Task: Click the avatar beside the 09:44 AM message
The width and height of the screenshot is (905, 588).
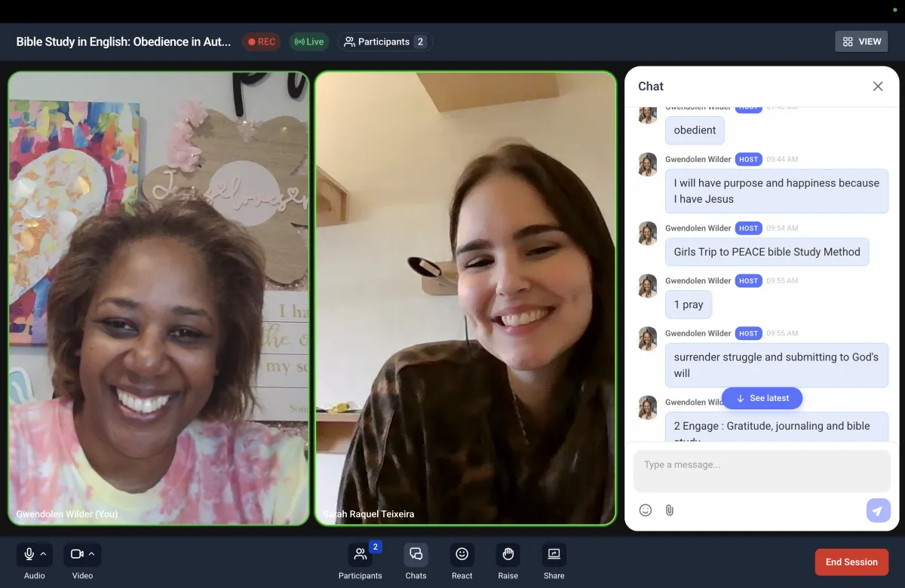Action: (647, 164)
